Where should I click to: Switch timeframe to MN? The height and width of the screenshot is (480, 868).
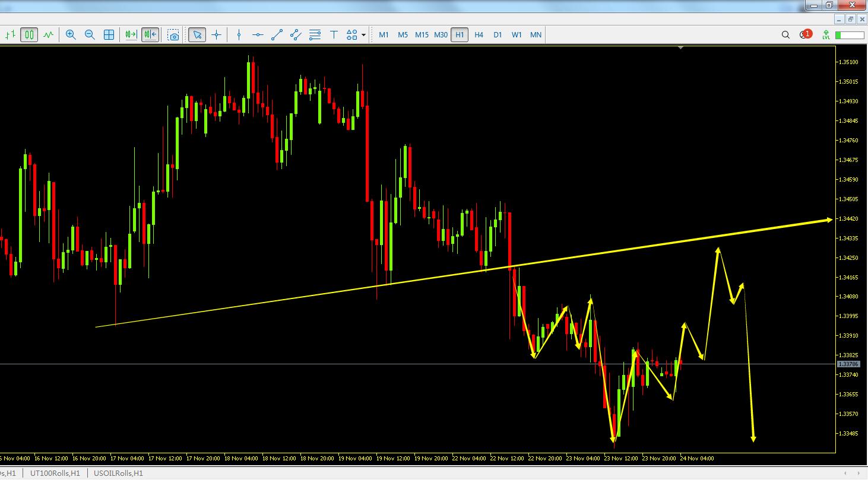[536, 35]
